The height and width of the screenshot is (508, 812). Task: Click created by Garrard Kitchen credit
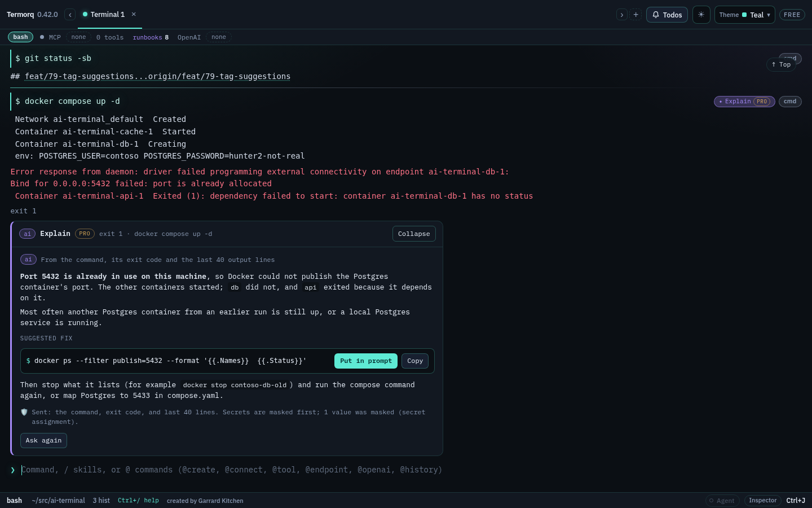tap(205, 501)
